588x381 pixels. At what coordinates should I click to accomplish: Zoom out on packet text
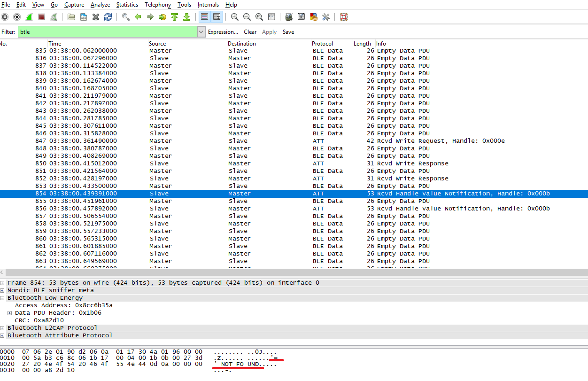pos(247,17)
